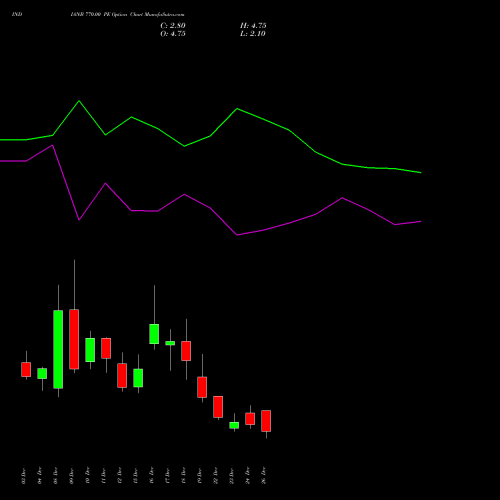Click the 22 Dec date label
Image resolution: width=500 pixels, height=500 pixels.
point(216,476)
